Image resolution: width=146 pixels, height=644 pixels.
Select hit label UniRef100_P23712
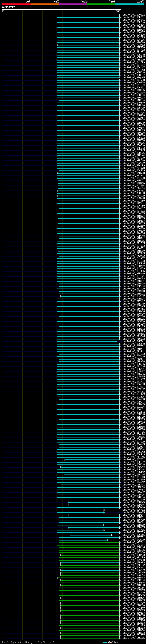134,45
